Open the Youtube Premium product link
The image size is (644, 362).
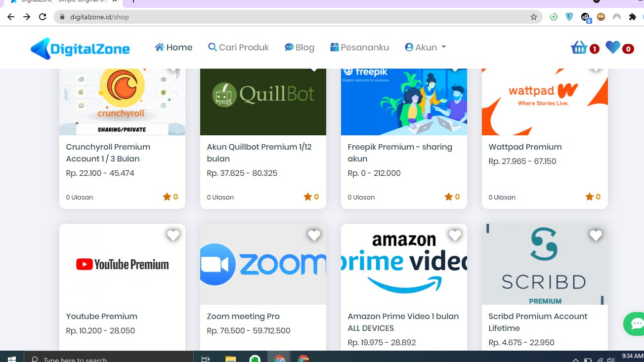pos(101,316)
